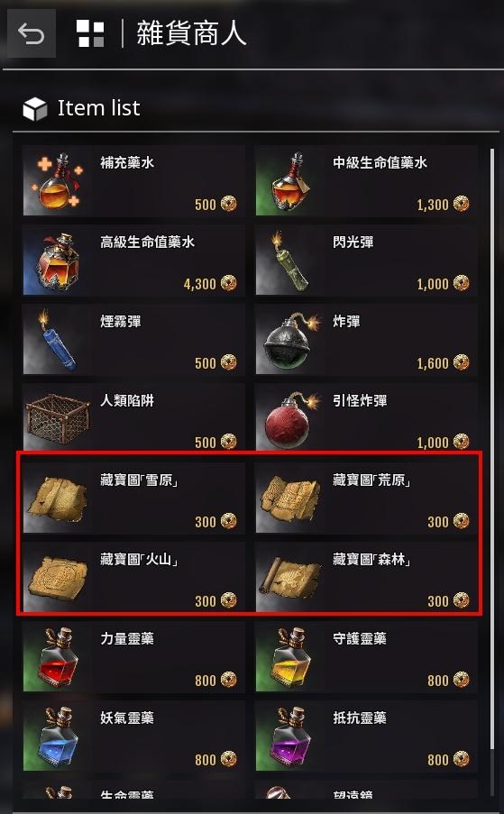Viewport: 504px width, 814px height.
Task: Open the four-square grid menu icon
Action: click(x=90, y=34)
